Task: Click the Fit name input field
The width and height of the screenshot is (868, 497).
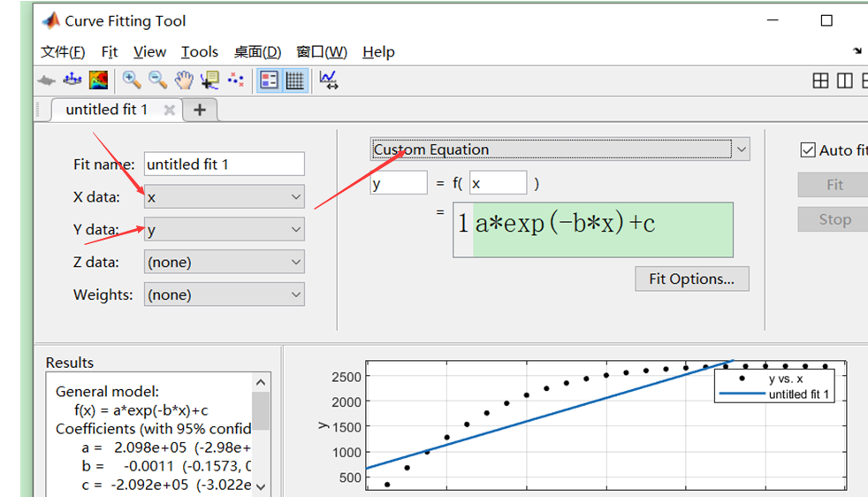Action: tap(225, 164)
